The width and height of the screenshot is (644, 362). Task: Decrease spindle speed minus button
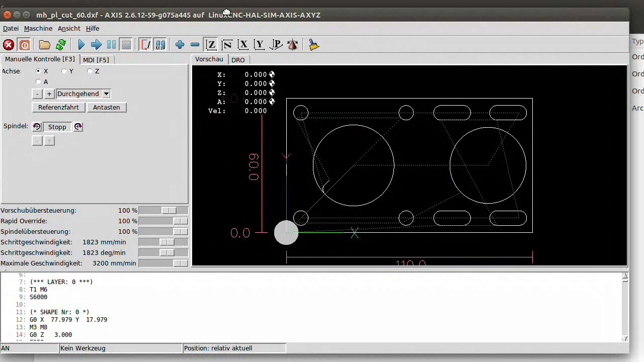point(37,141)
